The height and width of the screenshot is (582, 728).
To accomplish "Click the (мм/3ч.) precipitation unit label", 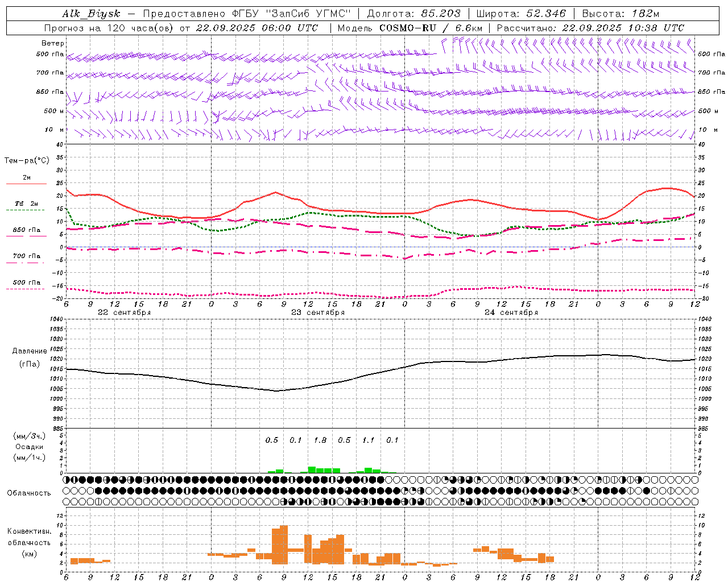I will click(x=30, y=436).
